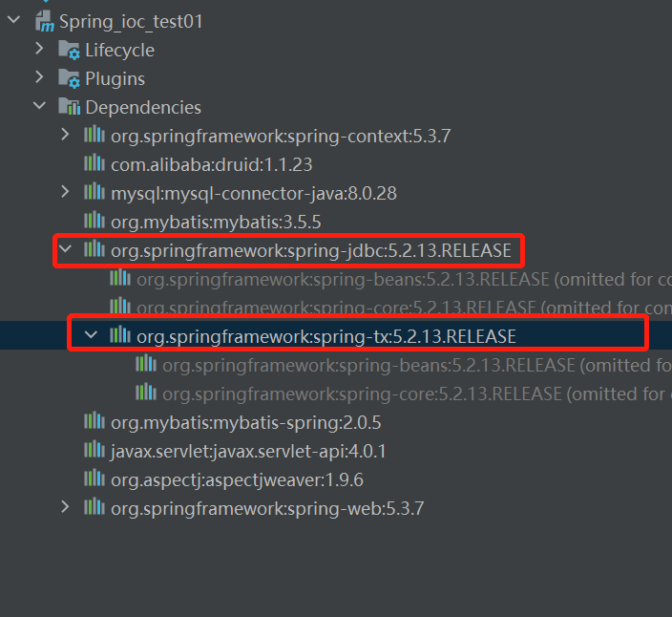The width and height of the screenshot is (672, 617).
Task: Select org.mybatis:mybatis:3.5.5
Action: 216,223
